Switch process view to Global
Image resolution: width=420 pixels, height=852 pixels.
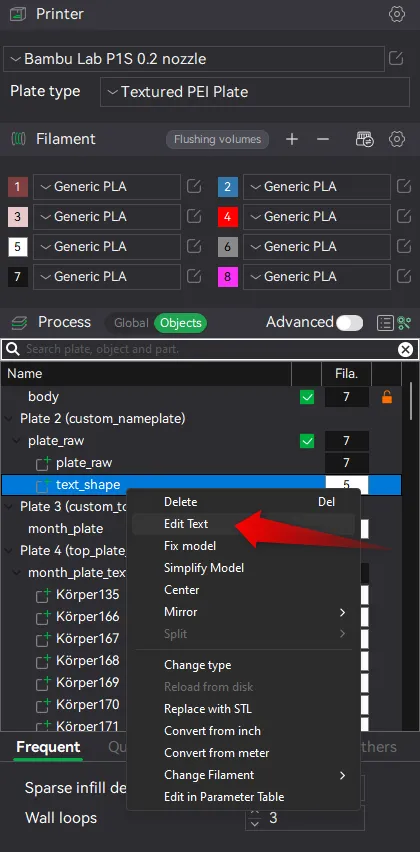click(131, 323)
